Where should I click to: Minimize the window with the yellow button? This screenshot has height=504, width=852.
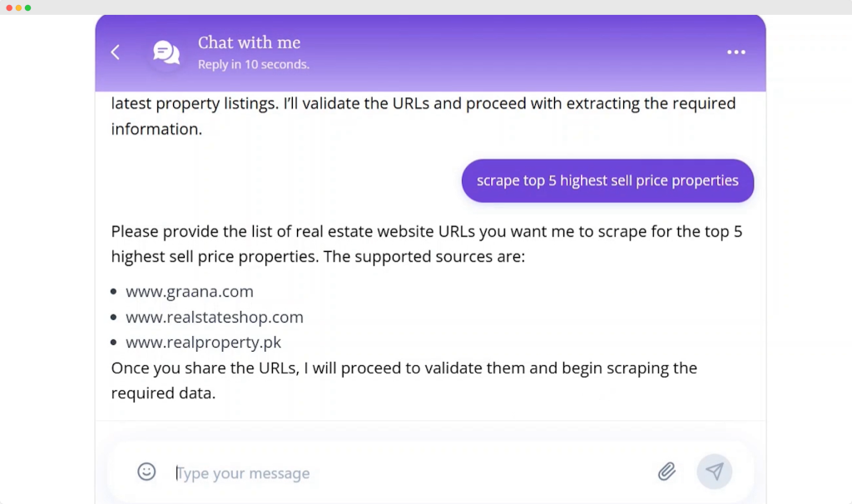click(x=18, y=7)
